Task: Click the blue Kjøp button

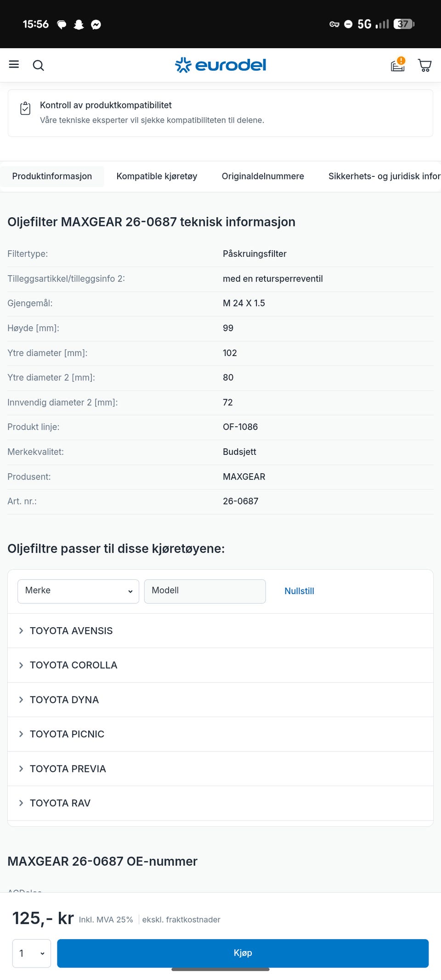Action: 243,953
